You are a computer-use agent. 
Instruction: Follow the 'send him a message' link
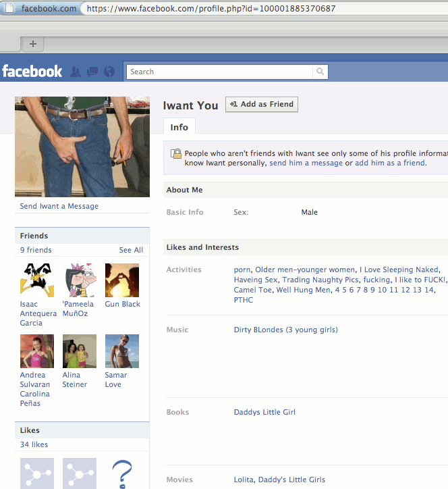coord(306,163)
